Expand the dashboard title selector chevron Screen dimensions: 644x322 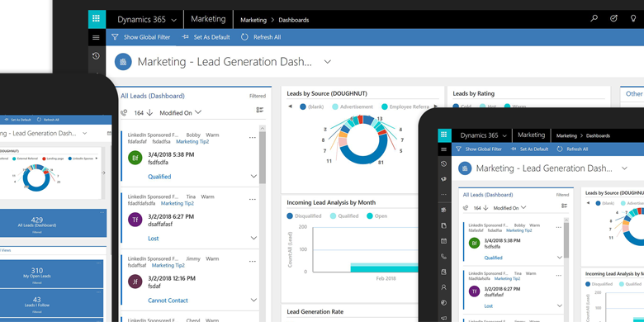[327, 62]
